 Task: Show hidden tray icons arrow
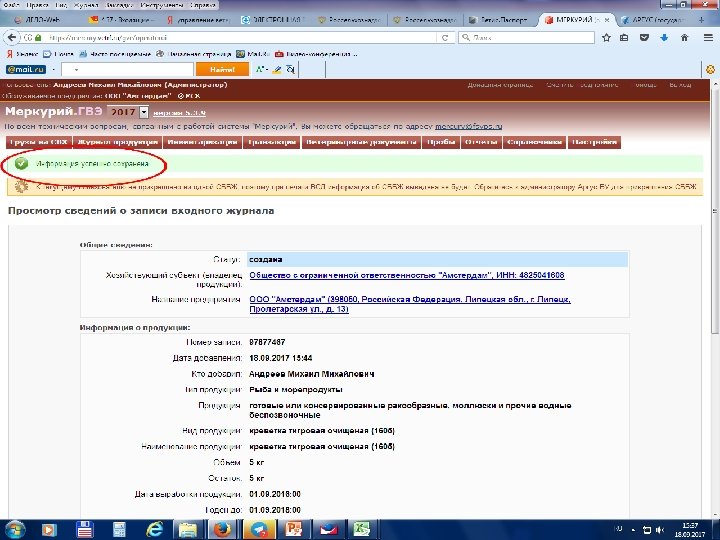coord(633,530)
